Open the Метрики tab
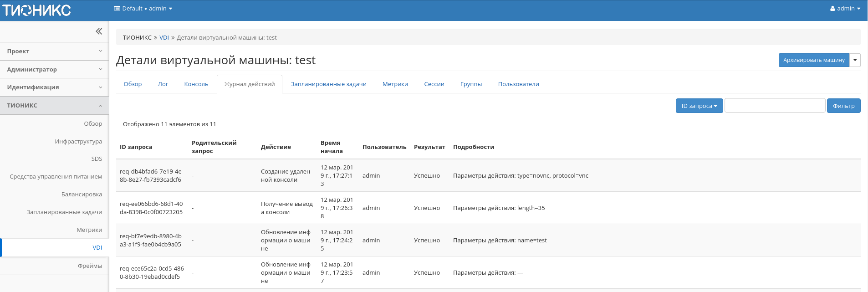 [395, 84]
